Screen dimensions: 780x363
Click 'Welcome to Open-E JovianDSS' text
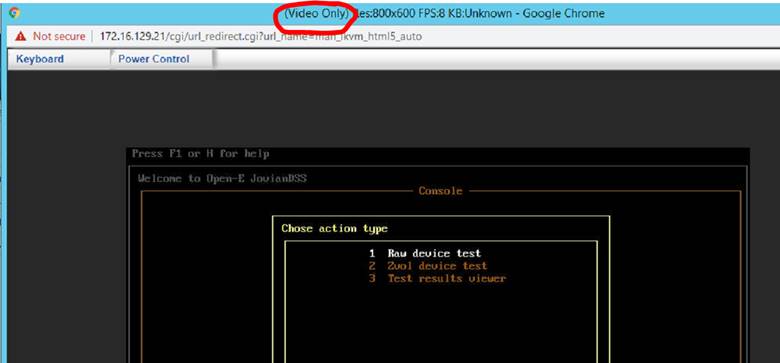point(222,179)
